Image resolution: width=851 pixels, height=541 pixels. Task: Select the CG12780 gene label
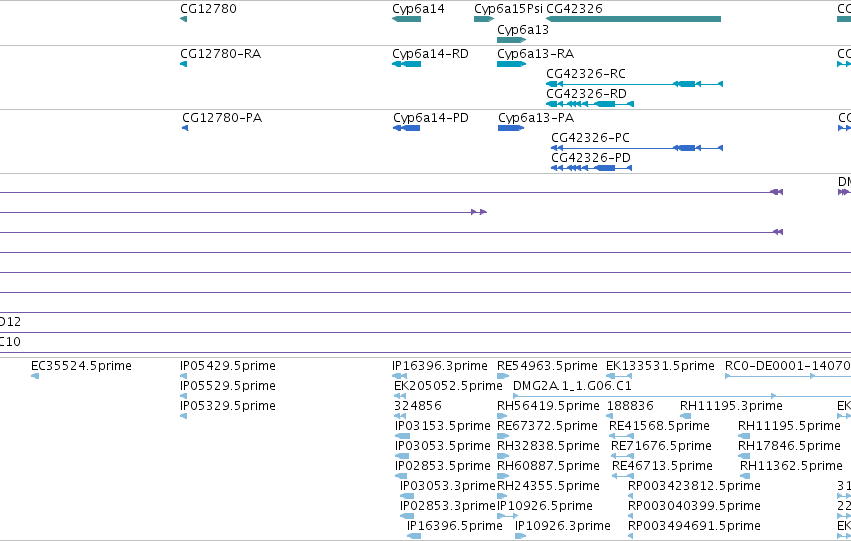pyautogui.click(x=208, y=9)
